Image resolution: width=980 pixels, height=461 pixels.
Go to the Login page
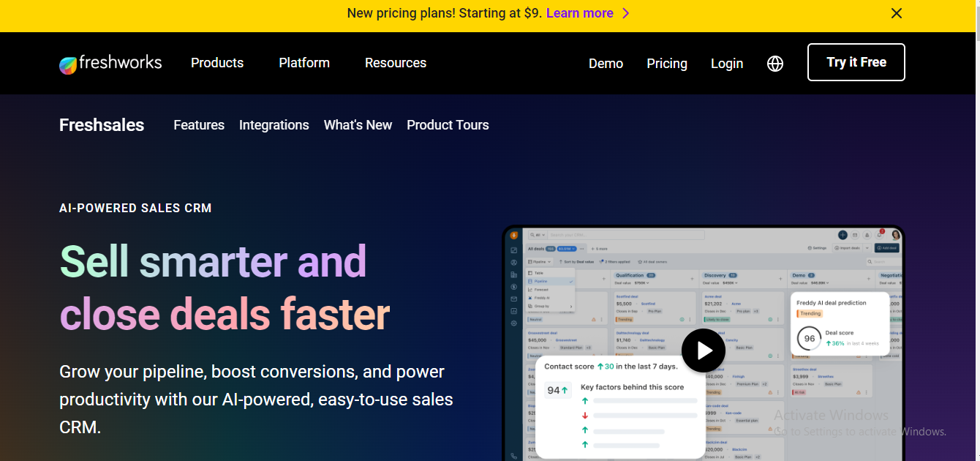[727, 64]
